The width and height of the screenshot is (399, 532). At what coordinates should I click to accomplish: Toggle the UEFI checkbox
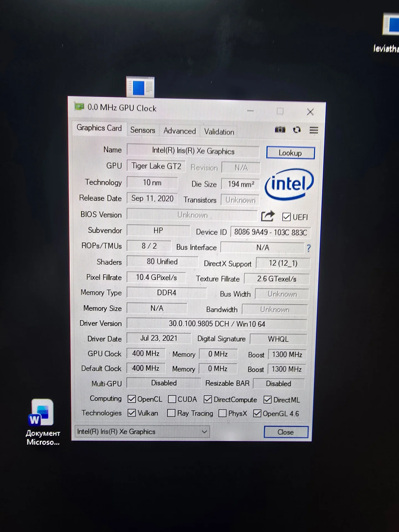pos(286,217)
